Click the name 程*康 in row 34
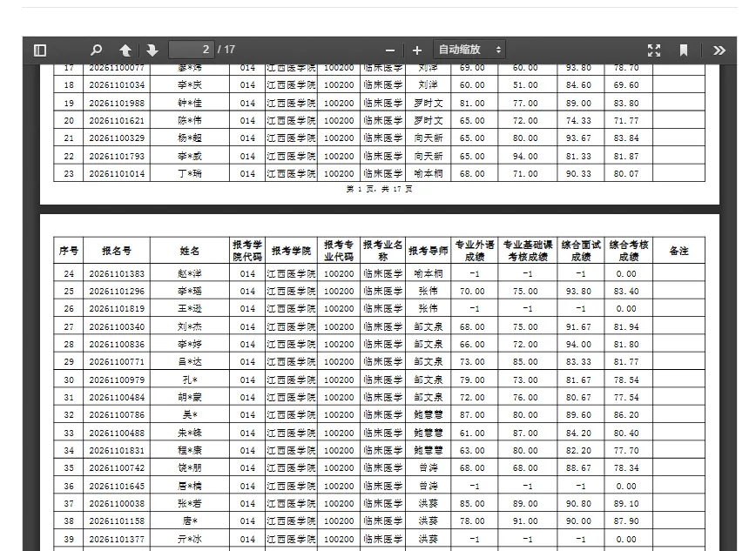This screenshot has width=756, height=551. (x=190, y=450)
